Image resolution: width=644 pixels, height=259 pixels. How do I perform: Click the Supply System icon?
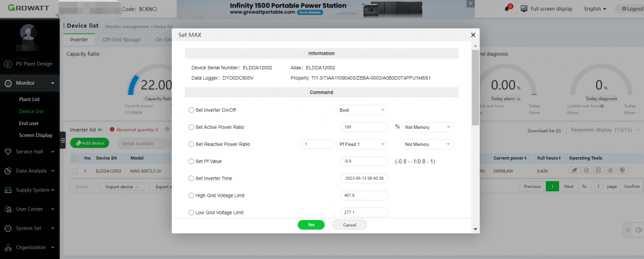coord(8,190)
